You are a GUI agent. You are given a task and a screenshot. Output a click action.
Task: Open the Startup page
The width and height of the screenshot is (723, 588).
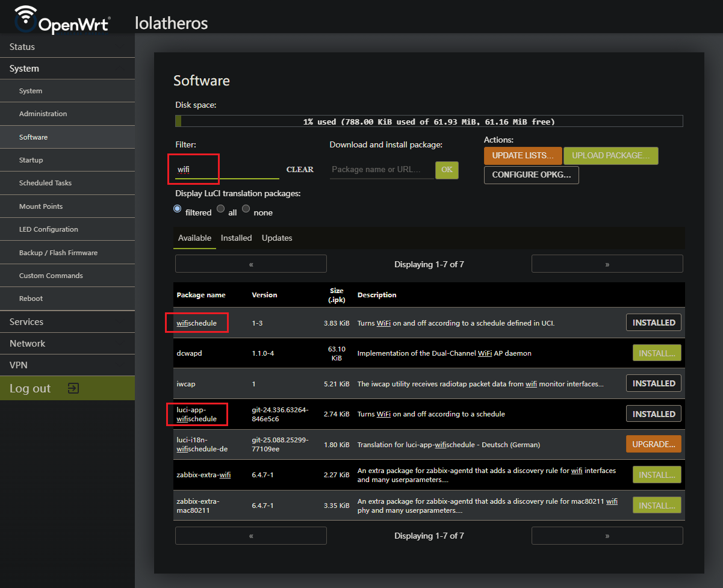tap(67, 160)
